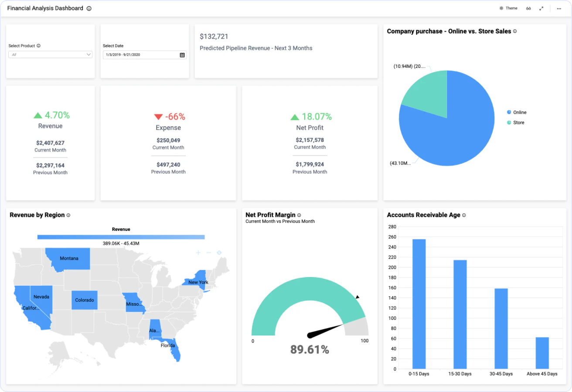This screenshot has height=392, width=572.
Task: Click info icon beside Financial Analysis Dashboard title
Action: pos(89,8)
